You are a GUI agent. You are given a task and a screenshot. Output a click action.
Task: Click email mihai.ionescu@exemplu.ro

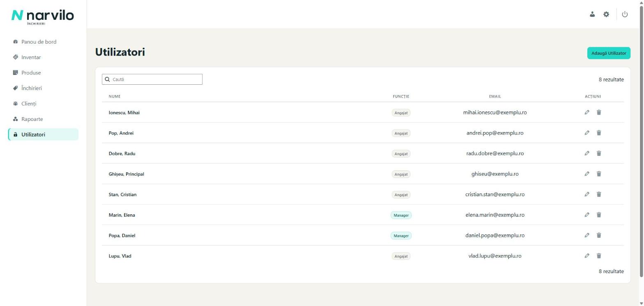(495, 112)
